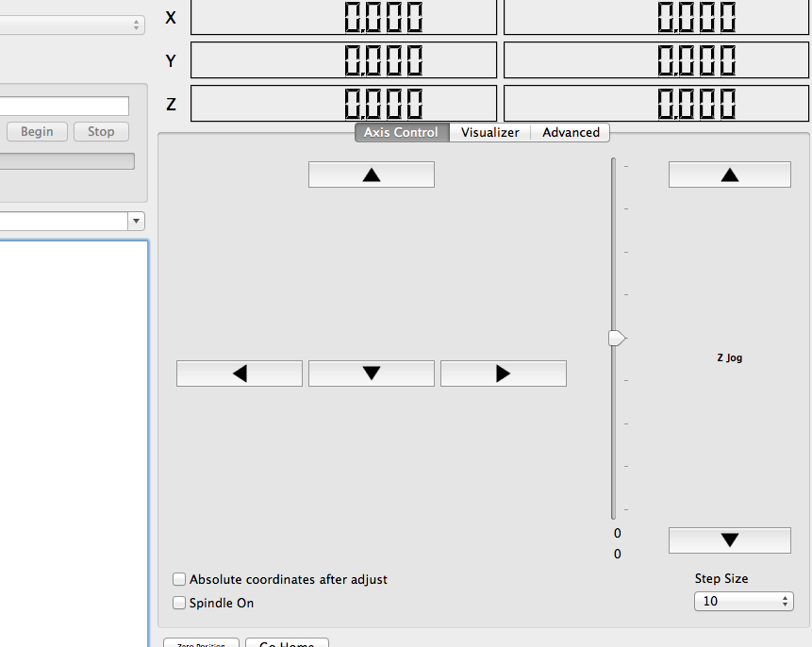812x647 pixels.
Task: Jog the Z axis down
Action: (x=729, y=539)
